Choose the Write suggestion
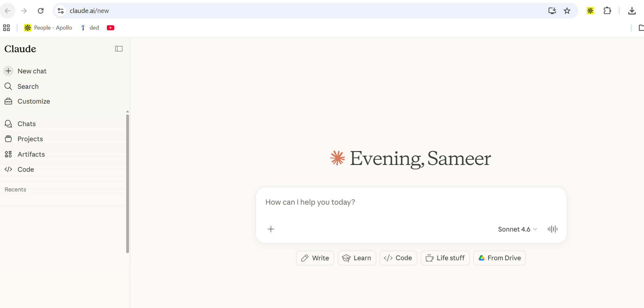The height and width of the screenshot is (308, 644). [x=315, y=258]
